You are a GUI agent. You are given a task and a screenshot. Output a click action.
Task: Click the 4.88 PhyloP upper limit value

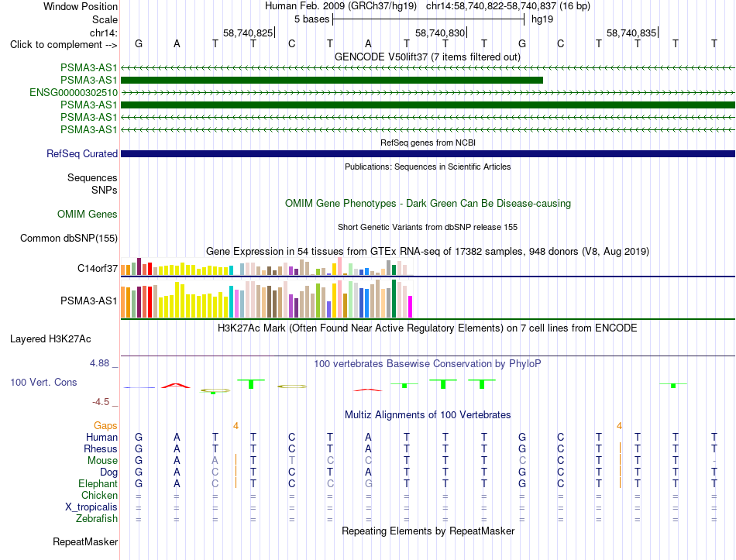(x=99, y=362)
